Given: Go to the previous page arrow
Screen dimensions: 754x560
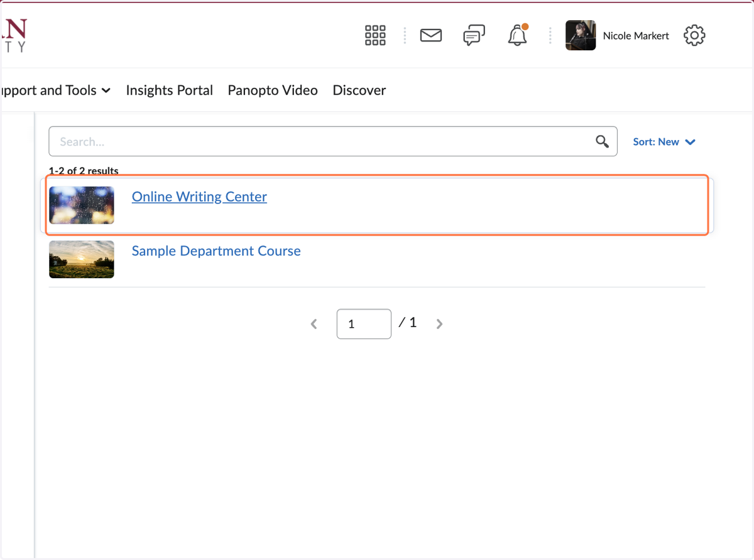Looking at the screenshot, I should pyautogui.click(x=314, y=324).
